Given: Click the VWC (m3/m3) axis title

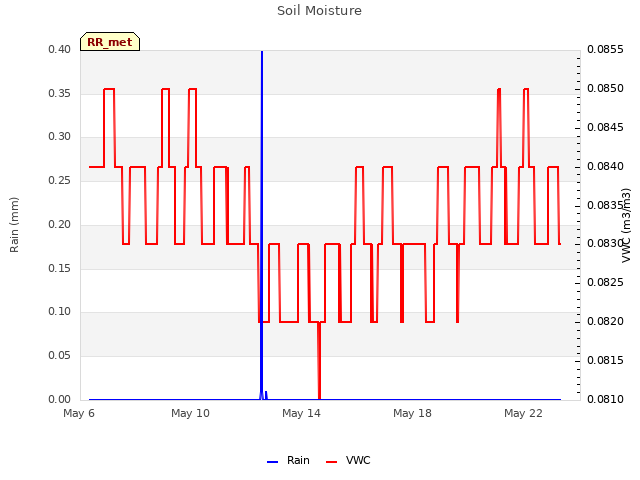Looking at the screenshot, I should click(x=626, y=225).
